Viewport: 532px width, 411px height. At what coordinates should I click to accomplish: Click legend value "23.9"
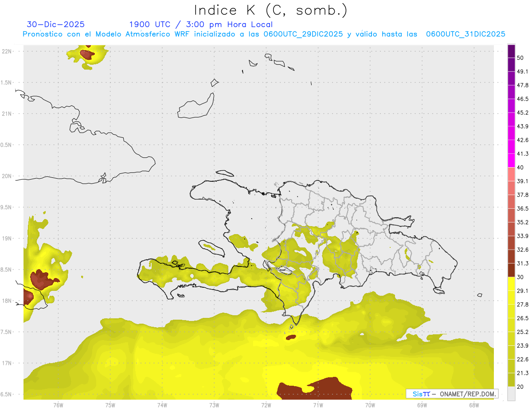click(523, 346)
